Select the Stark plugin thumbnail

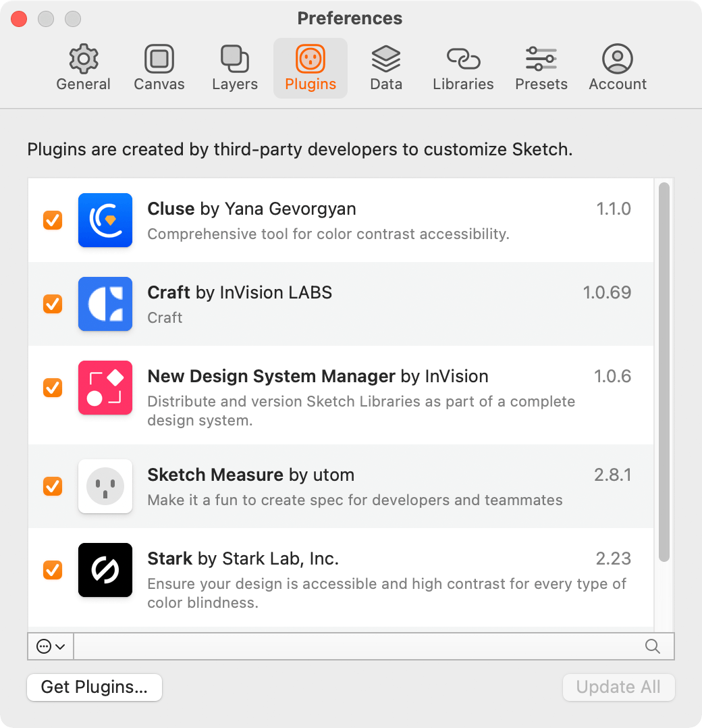[105, 570]
